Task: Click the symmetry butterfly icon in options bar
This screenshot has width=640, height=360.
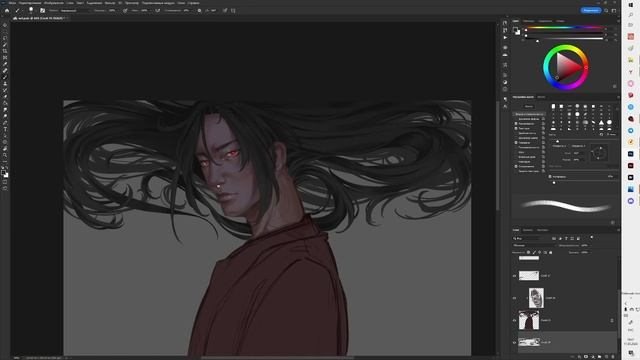Action: point(233,11)
